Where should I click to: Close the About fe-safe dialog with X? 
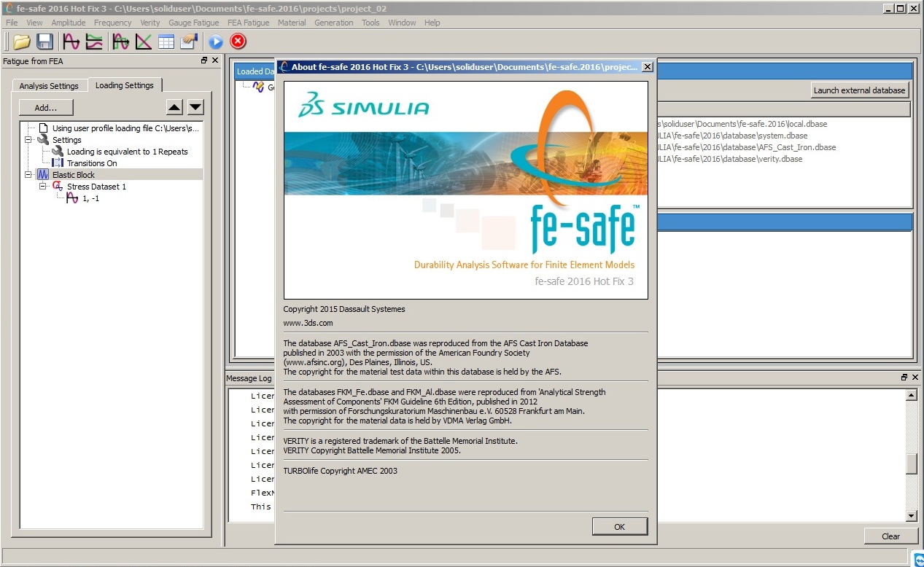(647, 67)
